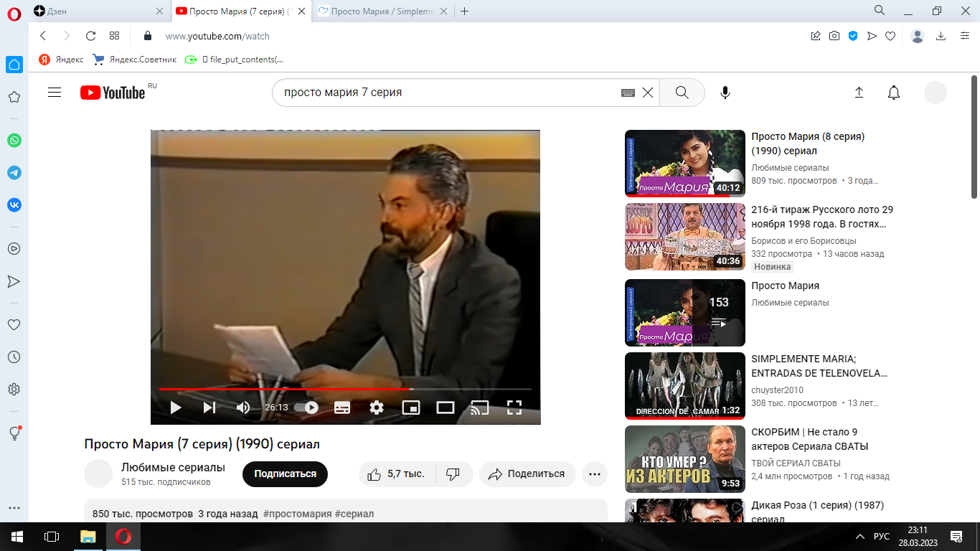Skip to the next video
This screenshot has width=980, height=551.
point(209,408)
